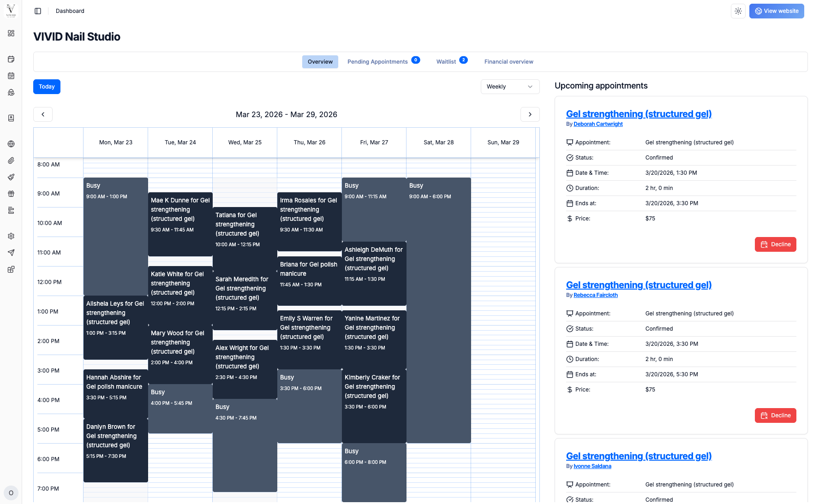
Task: Click Friday's Busy block 6:00 PM - 8:00 PM
Action: point(374,473)
